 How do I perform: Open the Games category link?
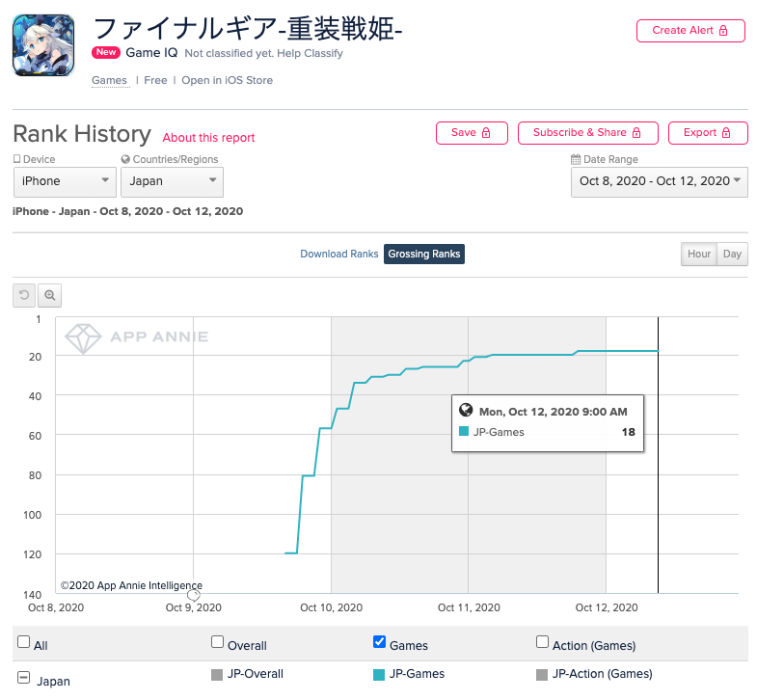(110, 80)
